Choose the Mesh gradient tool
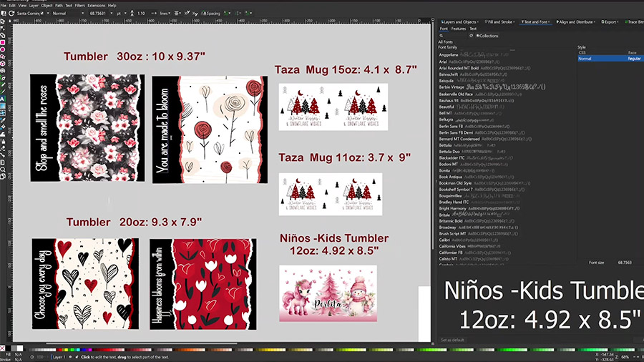Screen dimensions: 644x362 [x=3, y=113]
